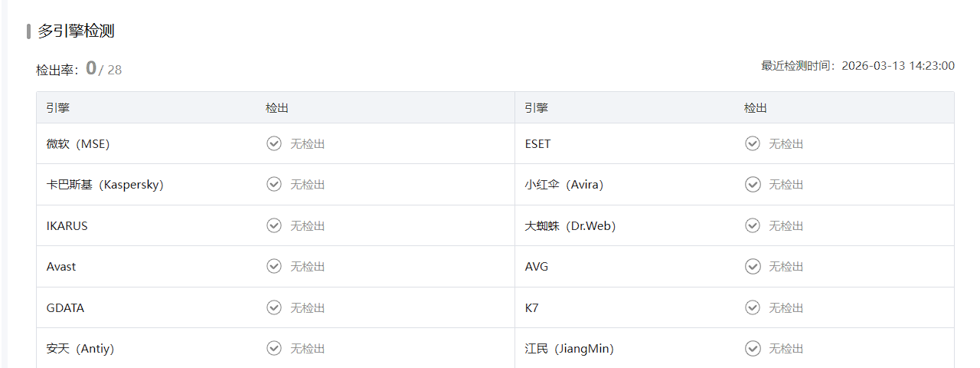
Task: Click the check icon for 小红伞 (Avira)
Action: pos(753,184)
